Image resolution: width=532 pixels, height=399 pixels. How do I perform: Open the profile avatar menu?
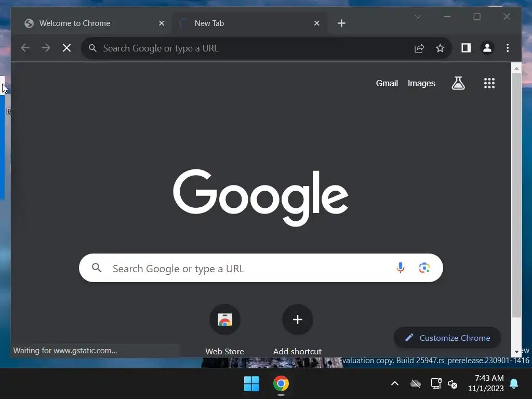coord(487,48)
